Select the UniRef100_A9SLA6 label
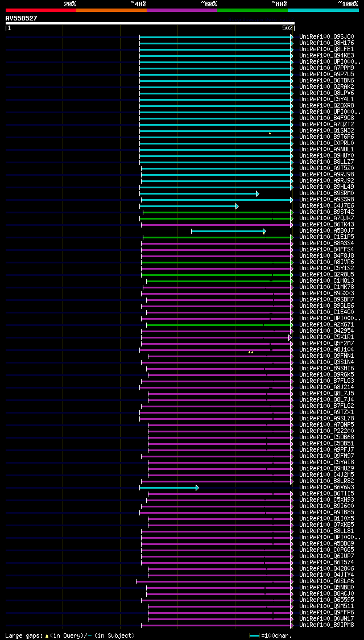364x640 pixels. point(326,581)
